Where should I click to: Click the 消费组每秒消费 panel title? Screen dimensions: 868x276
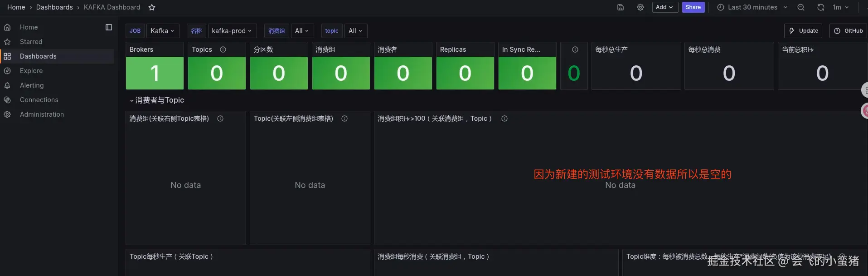click(434, 256)
